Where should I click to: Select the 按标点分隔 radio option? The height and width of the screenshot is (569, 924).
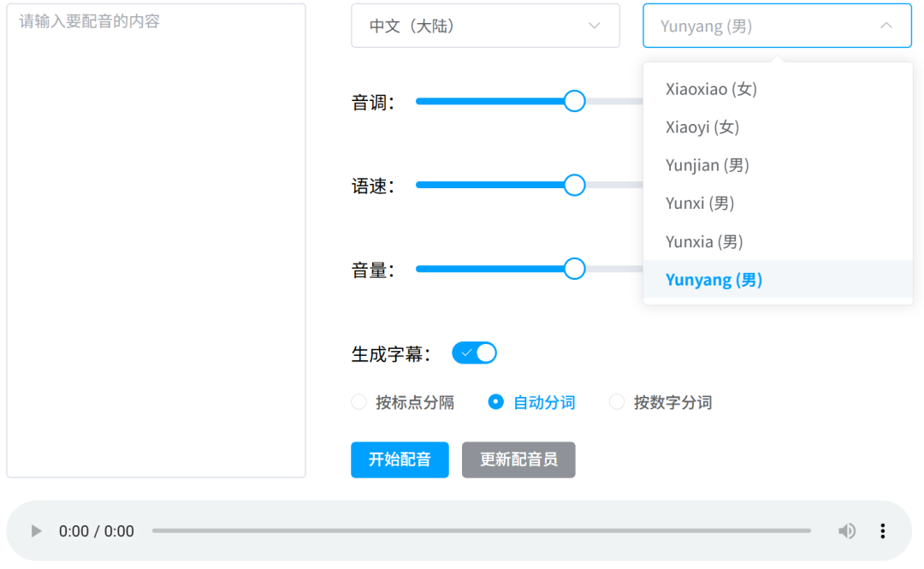tap(359, 402)
